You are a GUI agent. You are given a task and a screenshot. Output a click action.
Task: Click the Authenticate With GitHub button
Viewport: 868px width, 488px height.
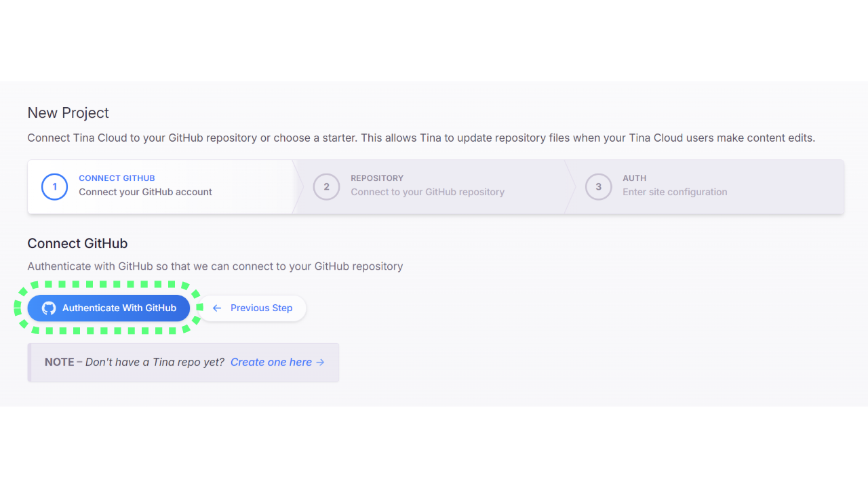(x=108, y=308)
